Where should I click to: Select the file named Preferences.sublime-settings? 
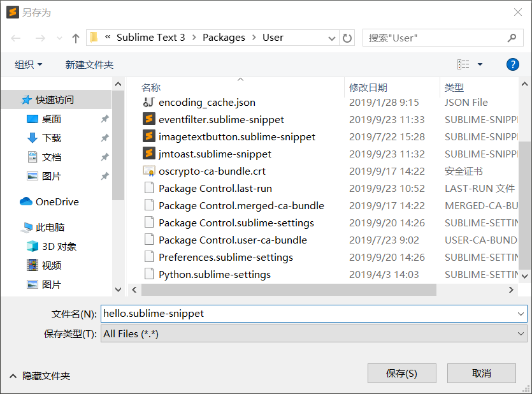(226, 257)
